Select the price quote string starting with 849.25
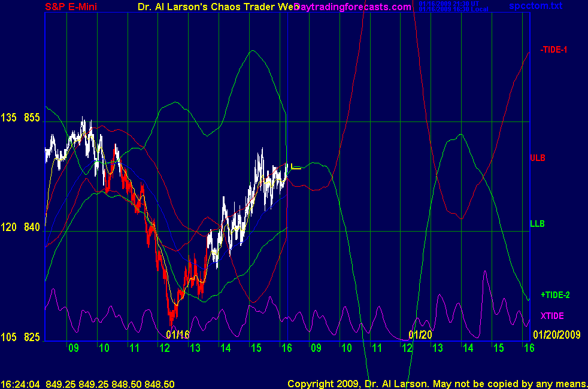This screenshot has height=389, width=588. [110, 384]
